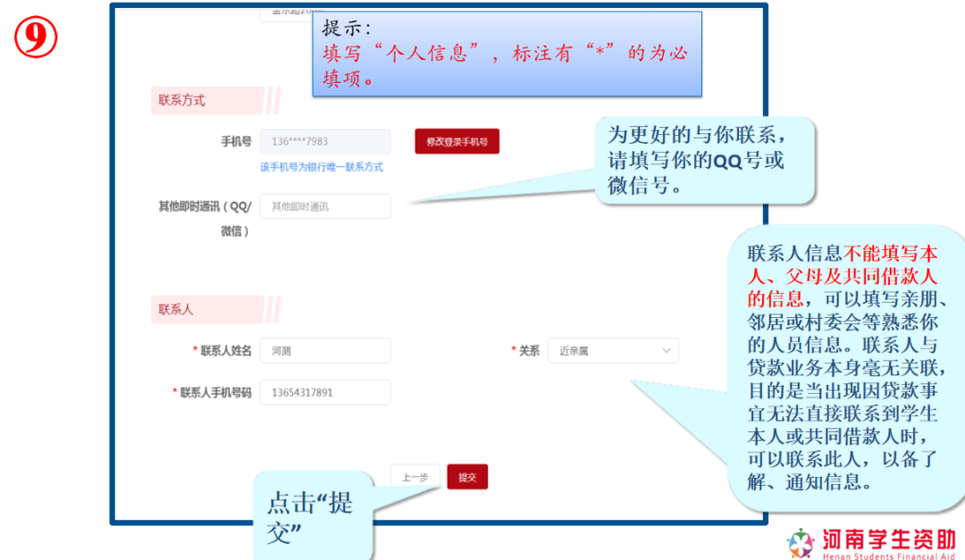Click inside the 其他即时通讯 input field
The height and width of the screenshot is (560, 965).
[x=325, y=206]
